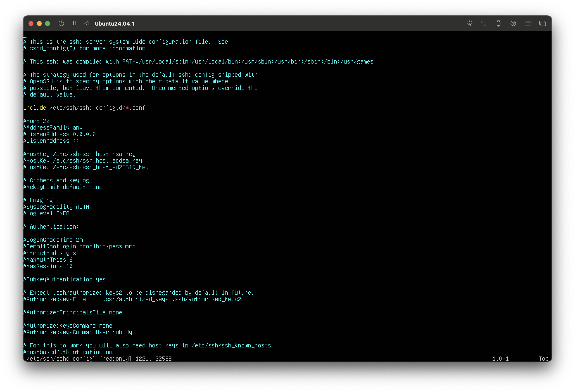Toggle capture mouse cursor icon

[469, 24]
